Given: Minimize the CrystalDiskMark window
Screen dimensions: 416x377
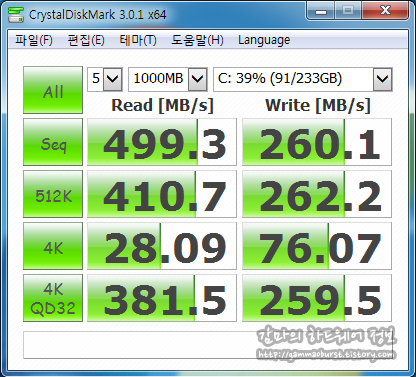Looking at the screenshot, I should point(321,11).
